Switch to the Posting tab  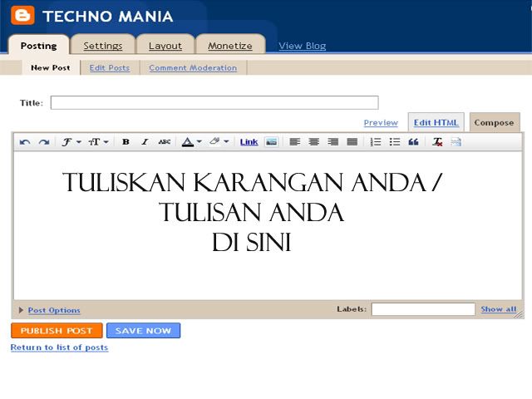tap(39, 46)
